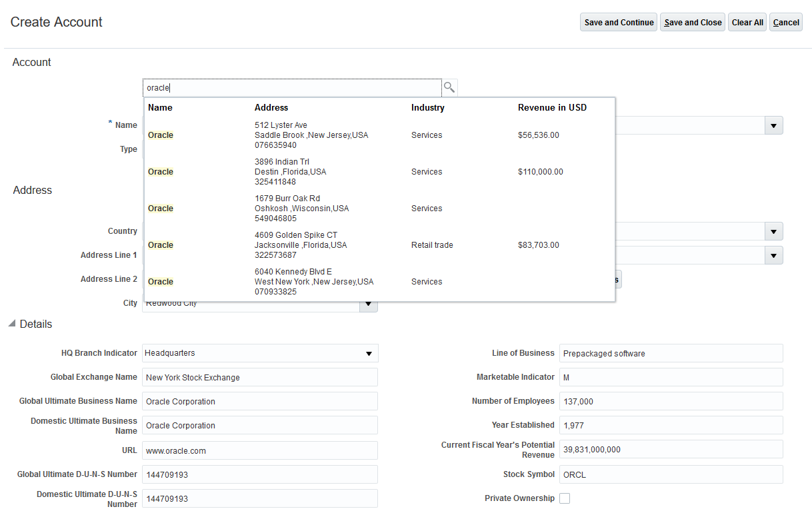Click the Details section heading

click(36, 324)
